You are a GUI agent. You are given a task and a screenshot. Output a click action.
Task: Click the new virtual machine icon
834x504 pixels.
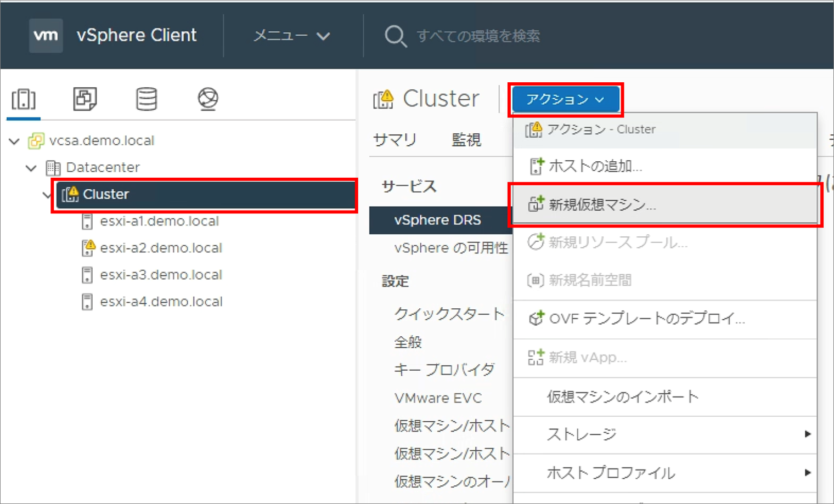click(x=536, y=204)
